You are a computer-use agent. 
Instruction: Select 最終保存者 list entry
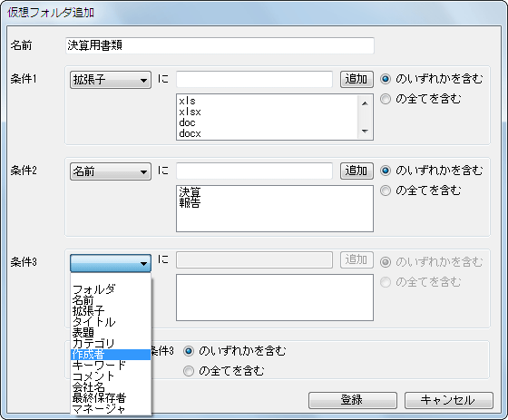(x=111, y=398)
